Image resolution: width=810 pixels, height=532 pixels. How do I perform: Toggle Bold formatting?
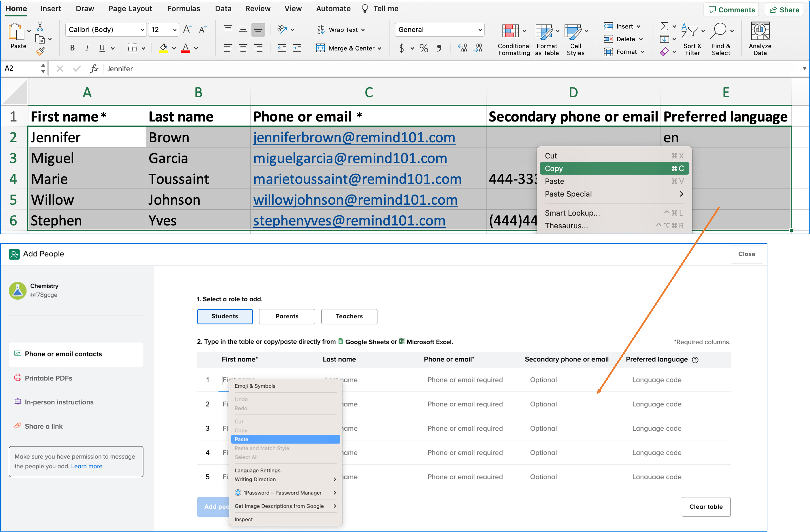(72, 48)
